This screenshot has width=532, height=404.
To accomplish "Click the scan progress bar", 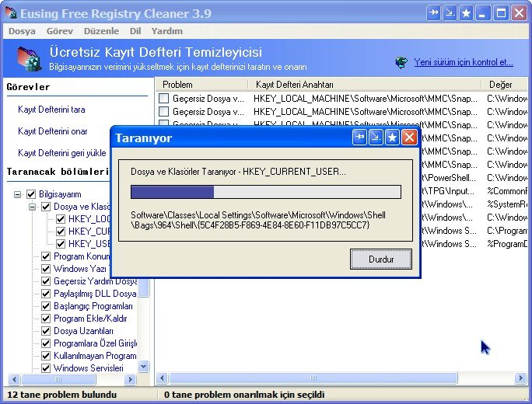I will click(266, 192).
